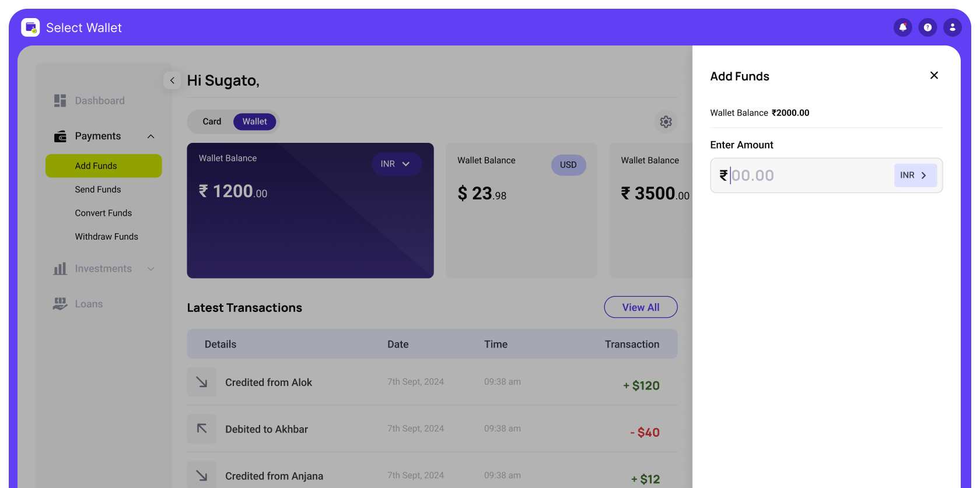
Task: Click the 'Select Wallet' header title
Action: [x=84, y=27]
